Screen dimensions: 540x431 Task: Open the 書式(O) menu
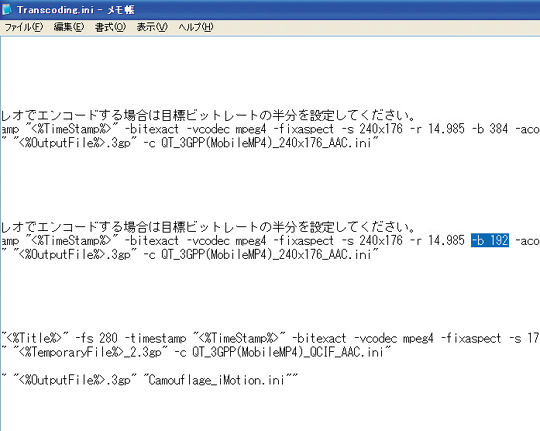[x=110, y=27]
